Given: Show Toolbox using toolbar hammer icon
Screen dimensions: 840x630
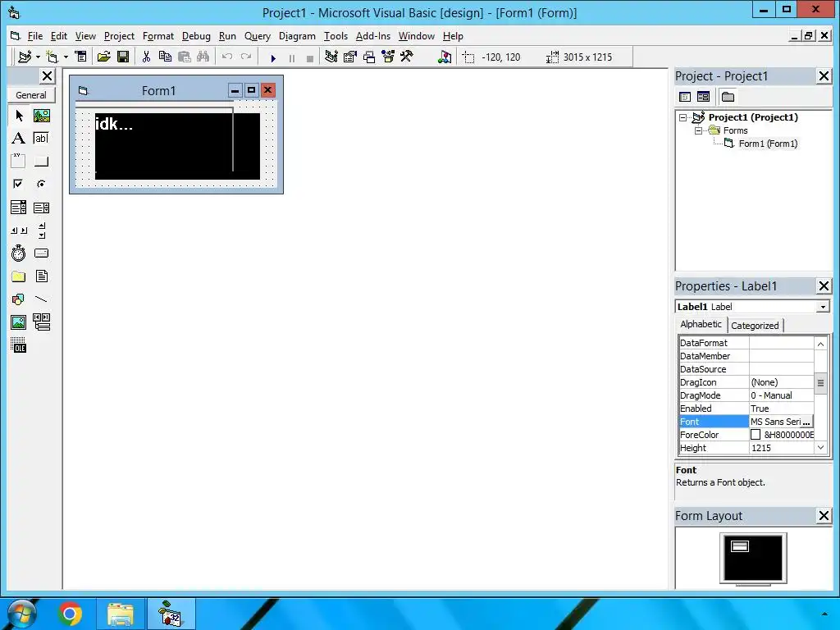Looking at the screenshot, I should [407, 57].
